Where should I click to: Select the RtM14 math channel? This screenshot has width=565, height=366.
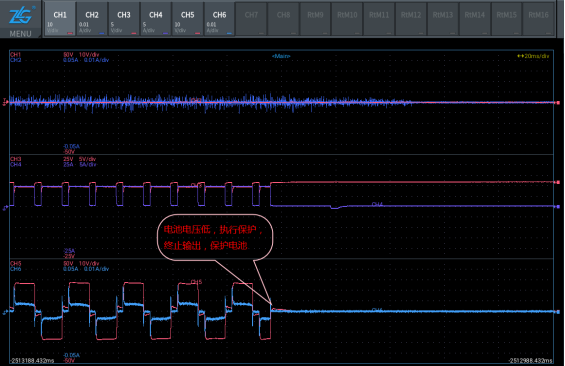475,19
